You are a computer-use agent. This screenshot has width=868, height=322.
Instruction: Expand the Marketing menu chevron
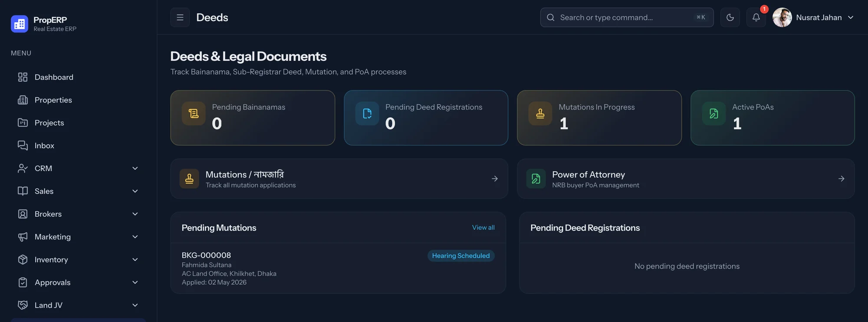click(x=135, y=237)
